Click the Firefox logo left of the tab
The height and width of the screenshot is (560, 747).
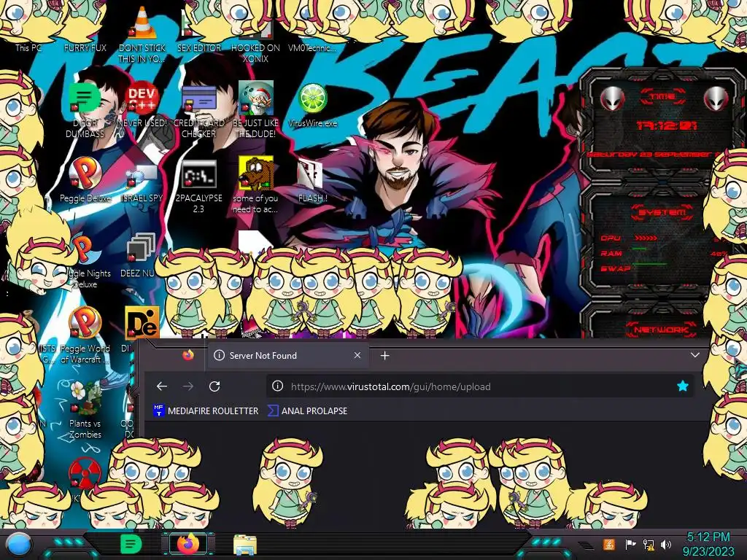tap(188, 355)
